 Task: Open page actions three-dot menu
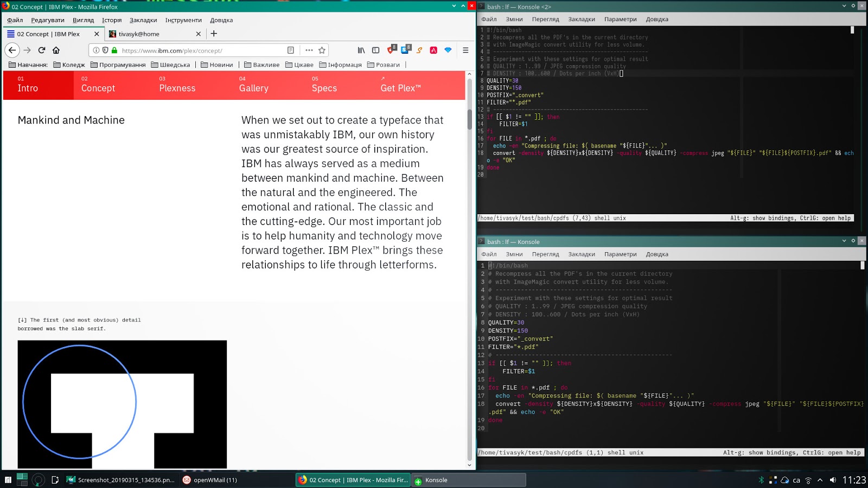309,50
